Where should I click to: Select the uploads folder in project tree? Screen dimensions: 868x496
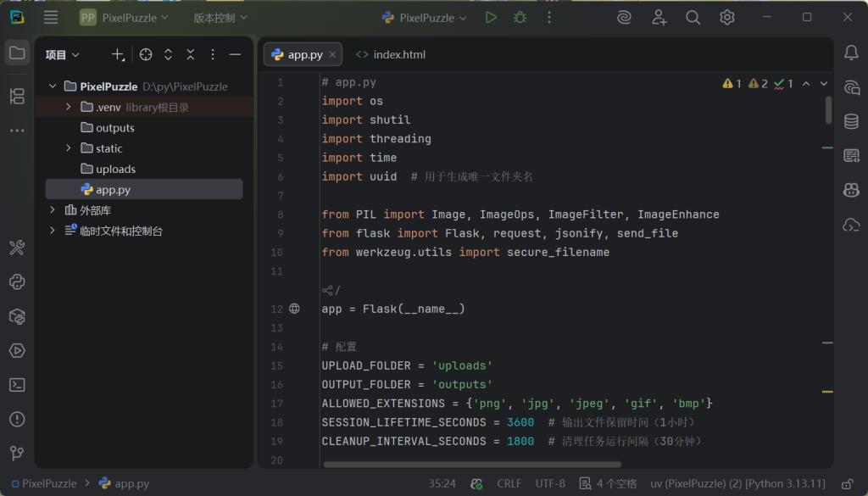(x=115, y=169)
